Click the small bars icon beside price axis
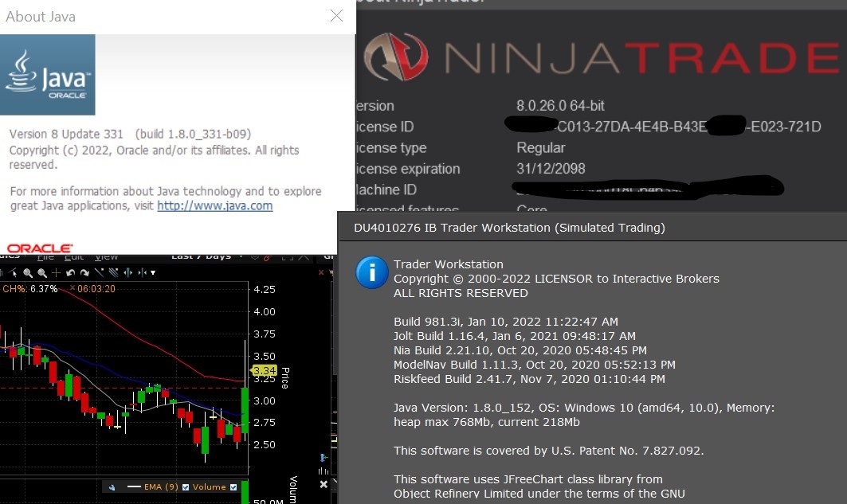 324,471
